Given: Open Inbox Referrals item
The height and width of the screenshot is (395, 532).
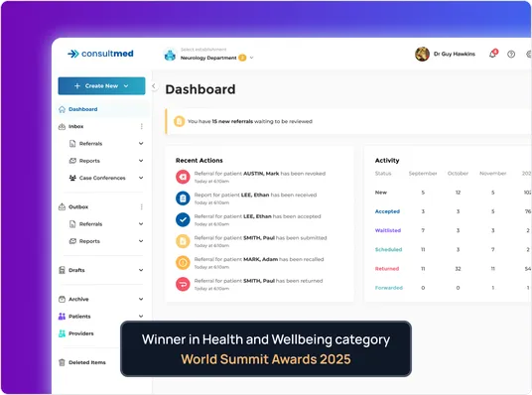Looking at the screenshot, I should 90,144.
